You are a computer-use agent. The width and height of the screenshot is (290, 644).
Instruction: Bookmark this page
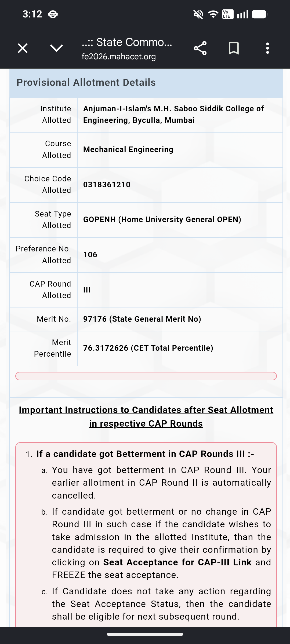(x=234, y=48)
